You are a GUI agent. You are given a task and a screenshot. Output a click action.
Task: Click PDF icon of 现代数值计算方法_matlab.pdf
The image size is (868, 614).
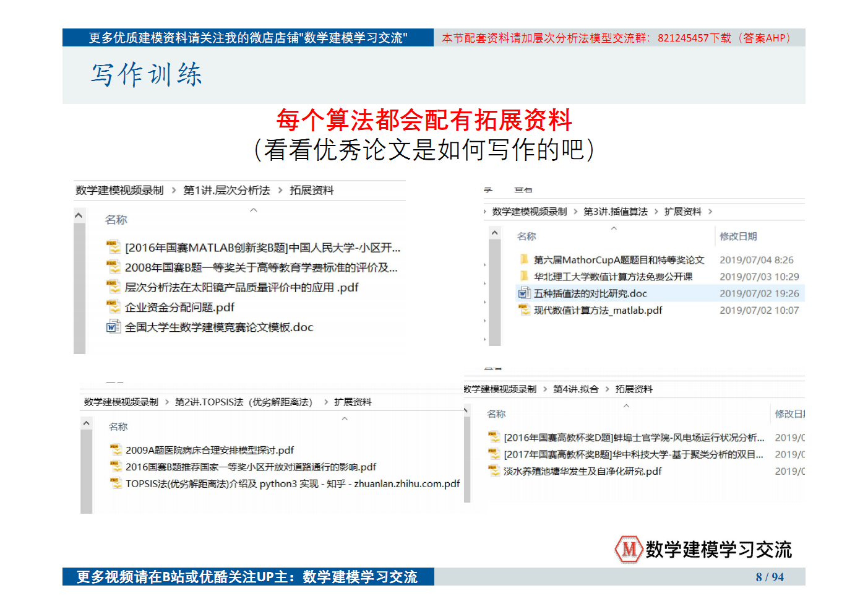pos(524,309)
